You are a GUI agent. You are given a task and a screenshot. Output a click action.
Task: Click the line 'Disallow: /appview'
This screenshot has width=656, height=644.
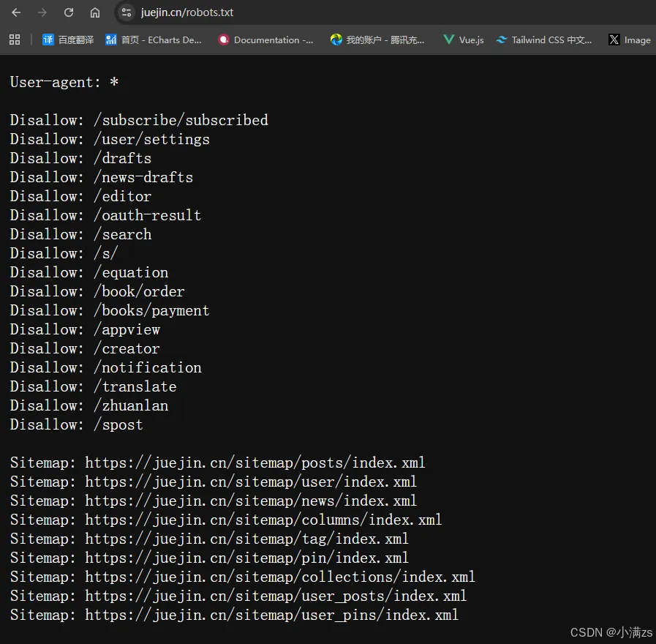(85, 329)
